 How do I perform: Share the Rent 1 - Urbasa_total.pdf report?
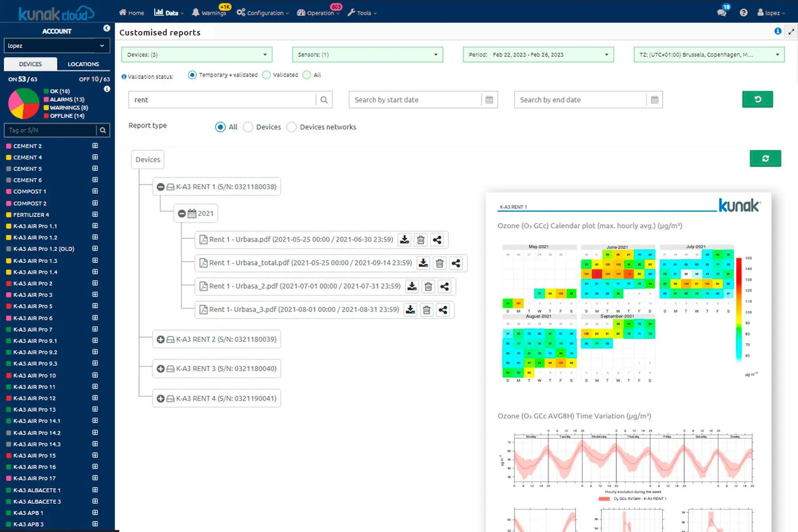[456, 263]
